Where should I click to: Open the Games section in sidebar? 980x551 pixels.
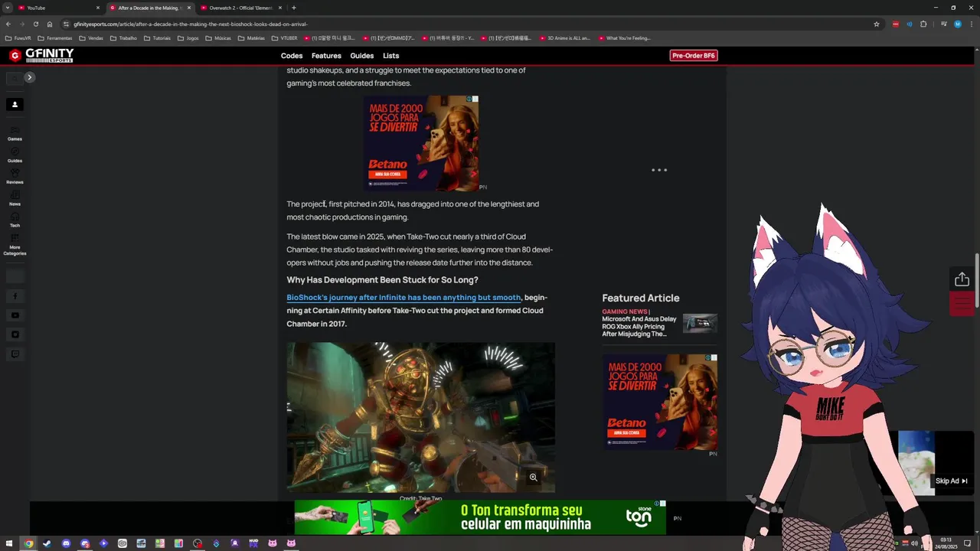pyautogui.click(x=15, y=134)
